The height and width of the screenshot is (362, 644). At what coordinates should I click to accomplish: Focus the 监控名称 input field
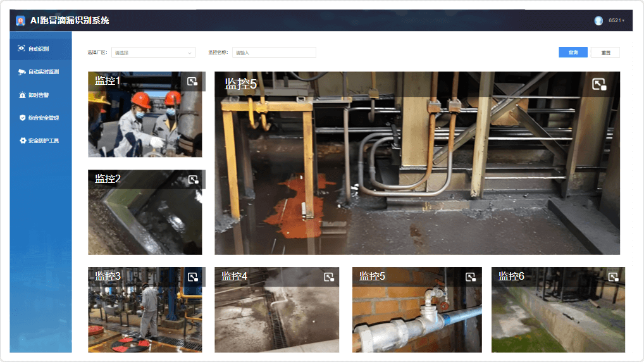273,53
